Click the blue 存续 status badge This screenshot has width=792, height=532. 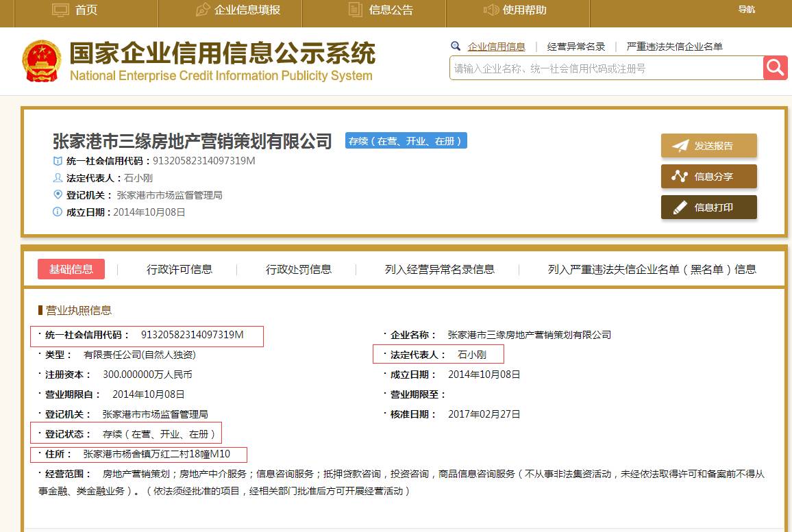[x=406, y=141]
